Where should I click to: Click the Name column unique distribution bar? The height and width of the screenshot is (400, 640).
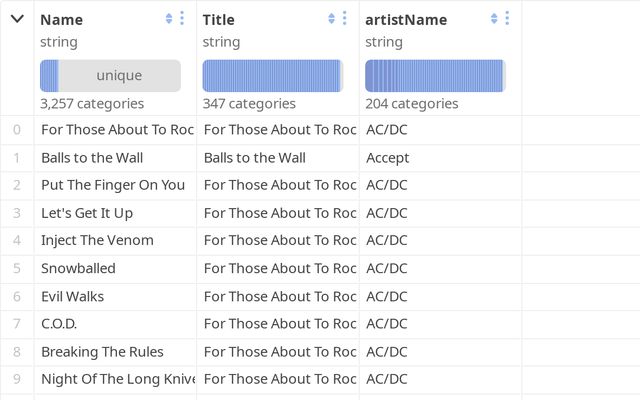110,76
